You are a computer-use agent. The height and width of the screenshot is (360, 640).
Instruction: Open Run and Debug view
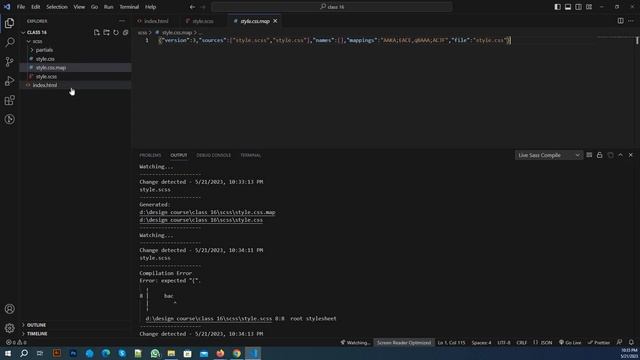[x=9, y=81]
